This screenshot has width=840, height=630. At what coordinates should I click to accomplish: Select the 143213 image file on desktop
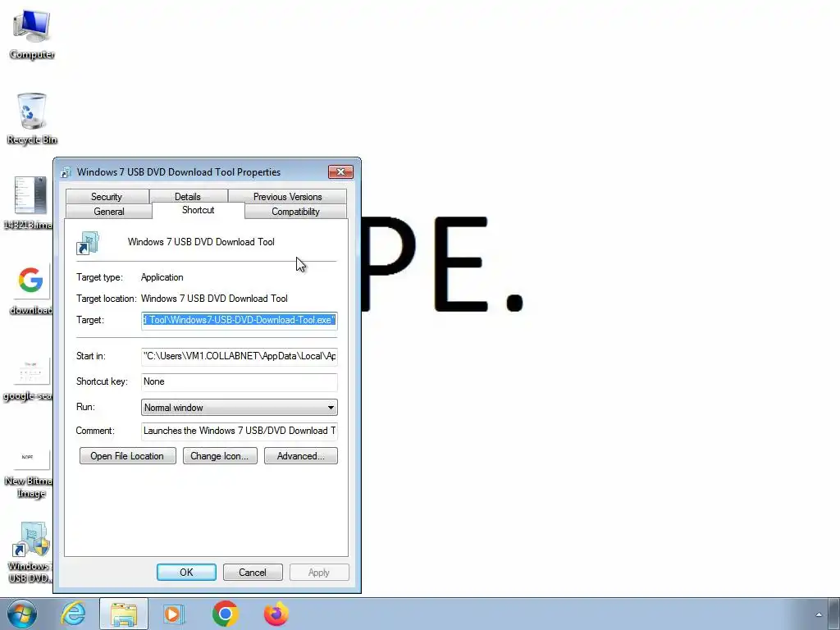click(x=30, y=203)
